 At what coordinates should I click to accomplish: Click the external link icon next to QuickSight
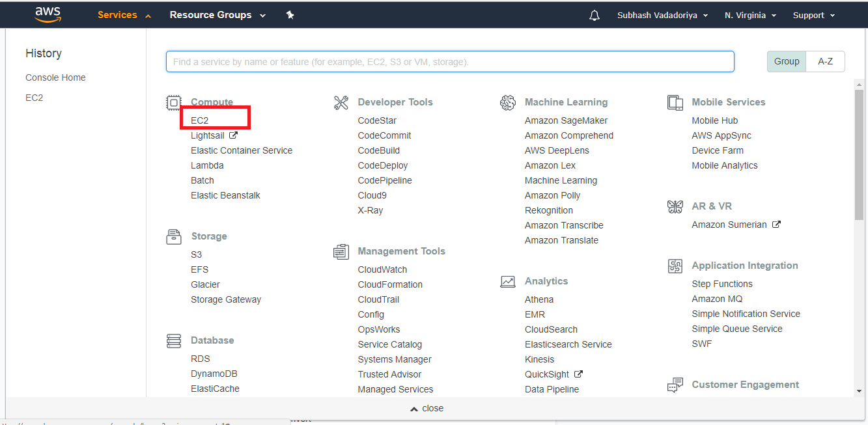[578, 374]
